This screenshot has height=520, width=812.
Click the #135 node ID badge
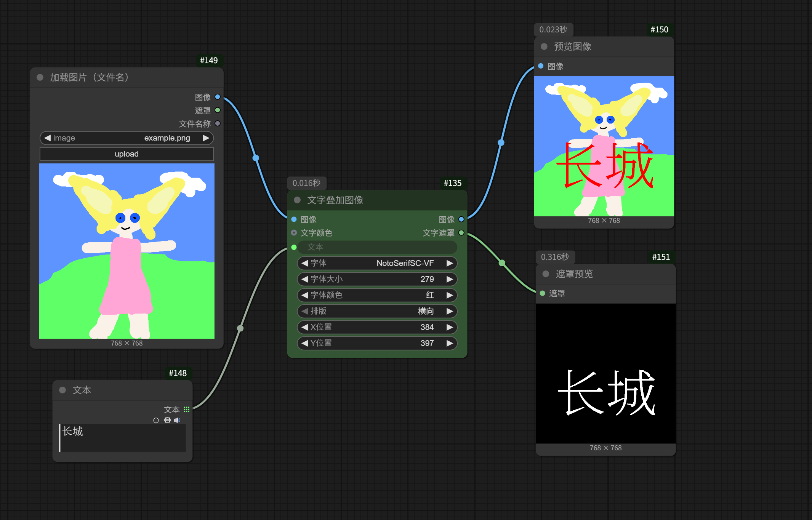453,183
